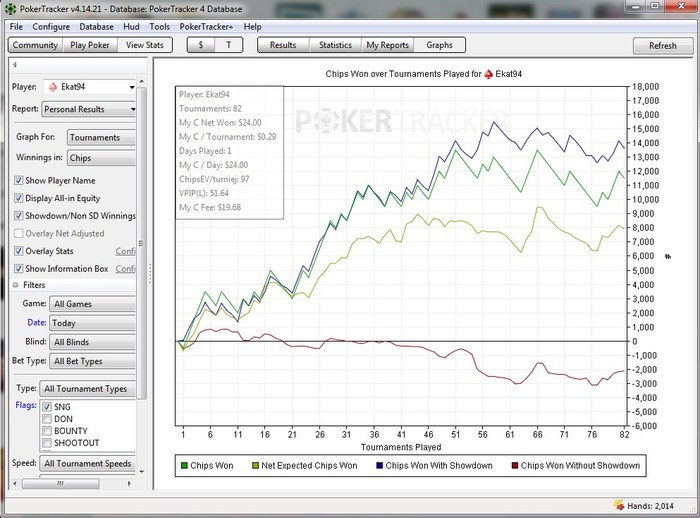Open Type dropdown All Tournament Types
The height and width of the screenshot is (518, 700).
[x=88, y=389]
